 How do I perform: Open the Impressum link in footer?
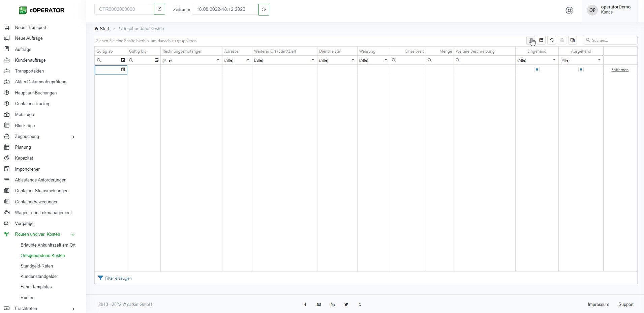598,304
